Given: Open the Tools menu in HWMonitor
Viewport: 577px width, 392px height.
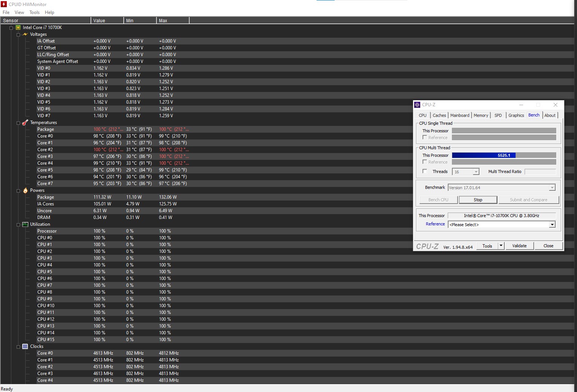Looking at the screenshot, I should [34, 12].
